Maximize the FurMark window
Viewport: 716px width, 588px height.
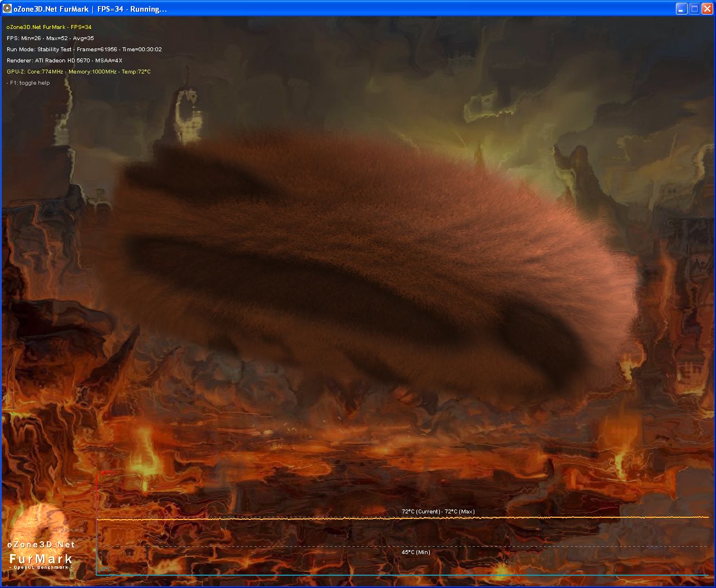694,8
